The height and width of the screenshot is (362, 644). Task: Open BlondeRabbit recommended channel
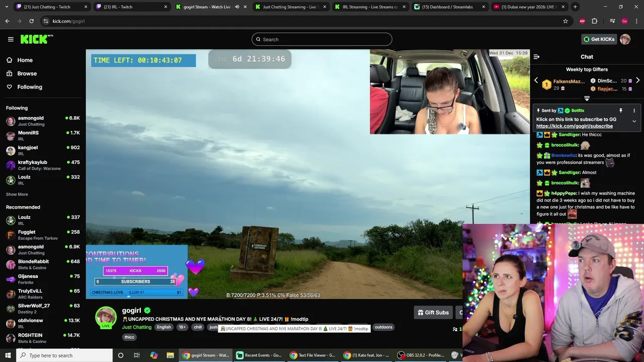tap(43, 264)
